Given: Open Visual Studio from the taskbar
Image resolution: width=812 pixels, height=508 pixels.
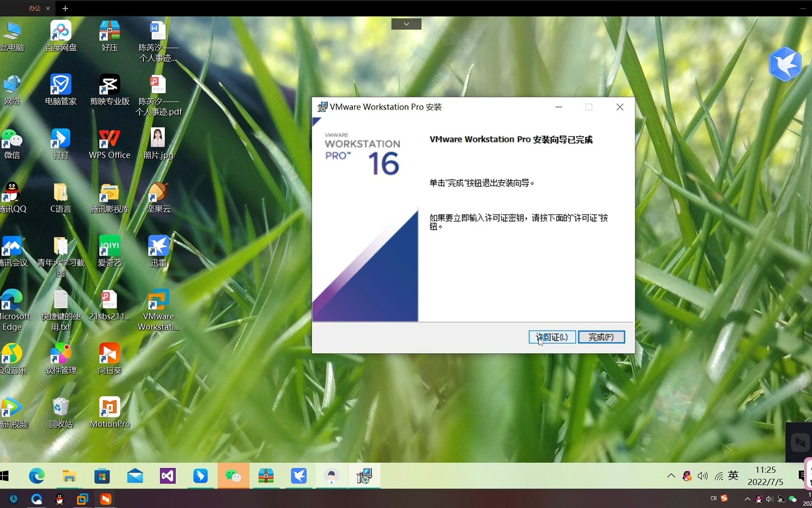Looking at the screenshot, I should coord(168,476).
